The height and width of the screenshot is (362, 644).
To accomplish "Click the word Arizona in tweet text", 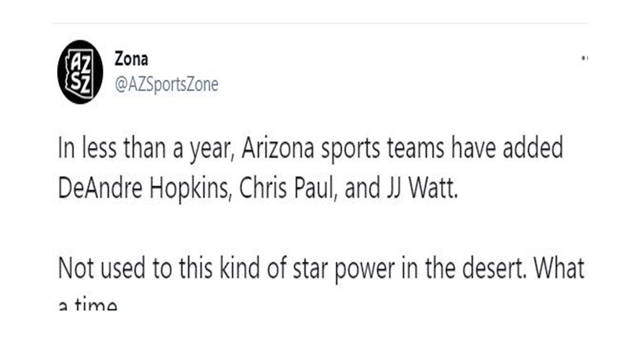I will click(x=278, y=148).
